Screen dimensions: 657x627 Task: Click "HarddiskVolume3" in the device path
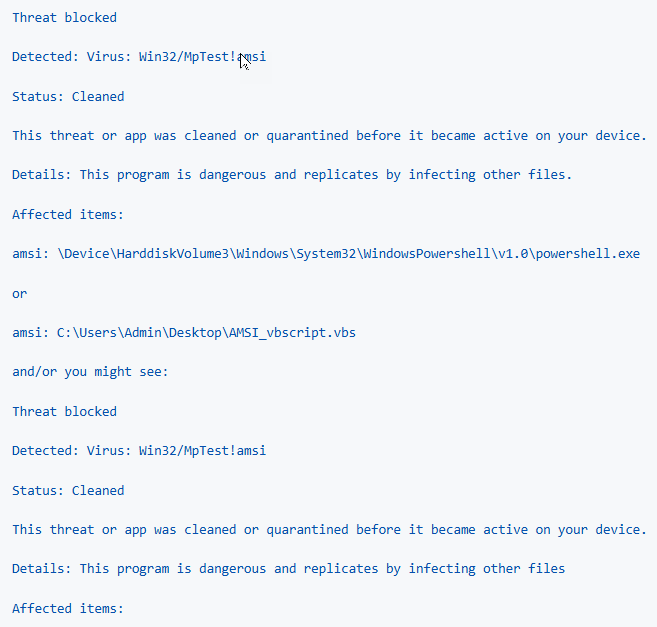click(173, 254)
